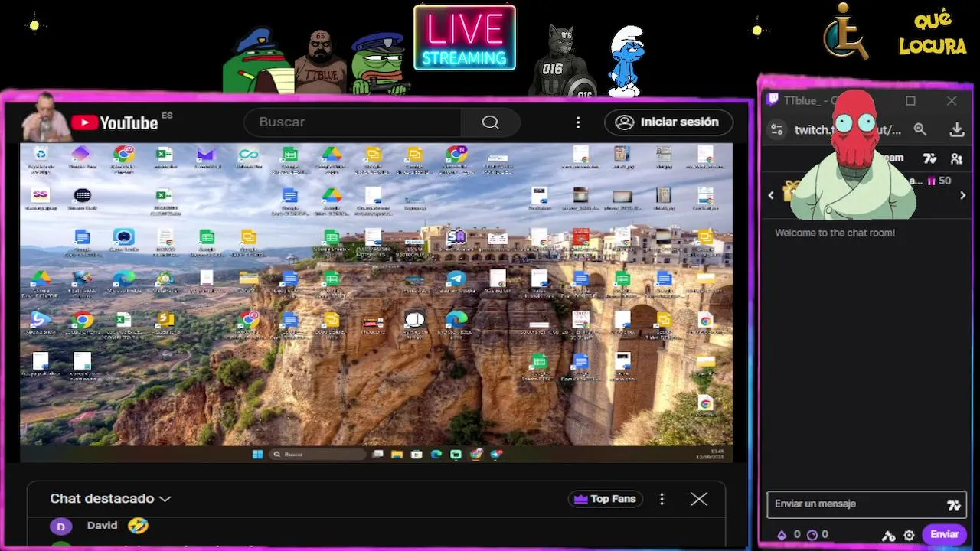The width and height of the screenshot is (980, 551).
Task: Expand the Chat destacado dropdown
Action: pos(110,499)
